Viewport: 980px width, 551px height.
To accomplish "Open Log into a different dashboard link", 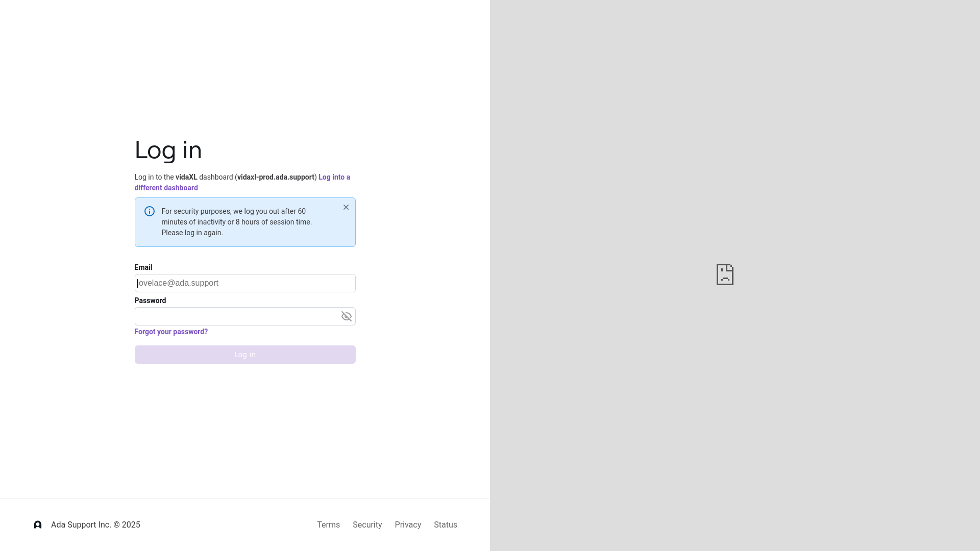I will [x=242, y=183].
